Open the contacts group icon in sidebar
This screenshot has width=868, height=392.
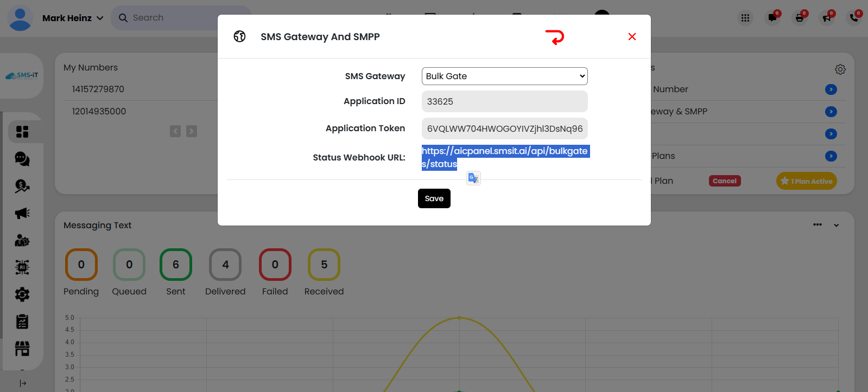click(22, 240)
